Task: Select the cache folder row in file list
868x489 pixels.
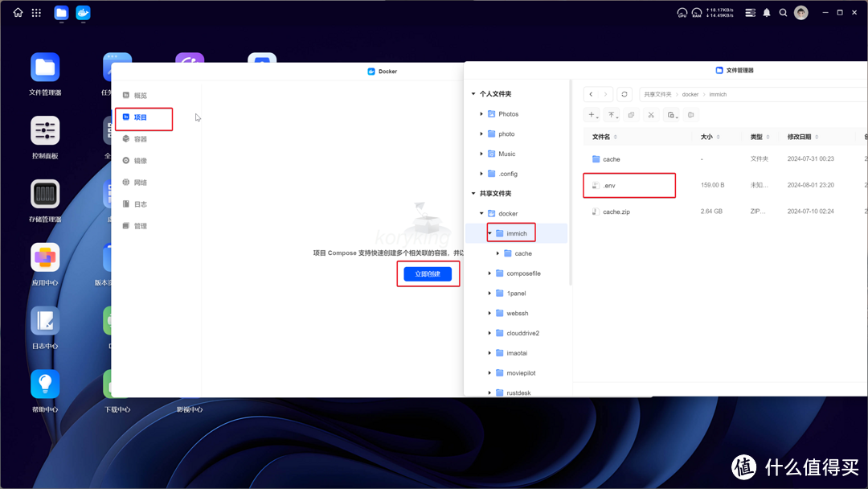Action: 725,159
